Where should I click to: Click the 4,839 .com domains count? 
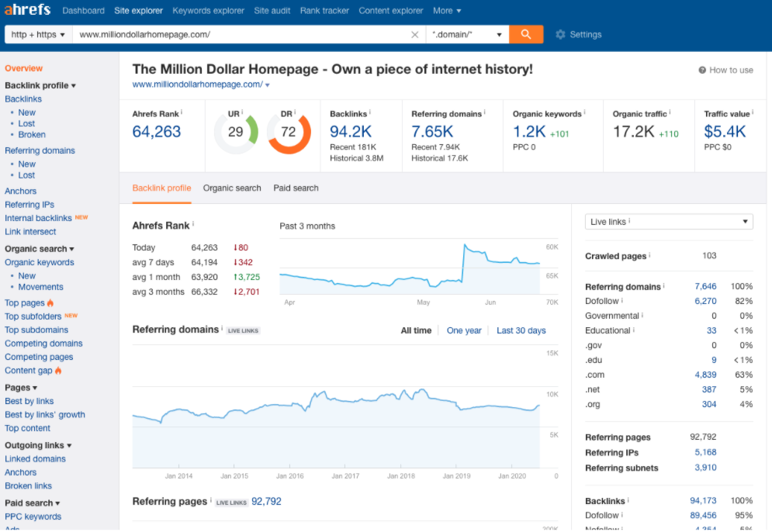(705, 375)
